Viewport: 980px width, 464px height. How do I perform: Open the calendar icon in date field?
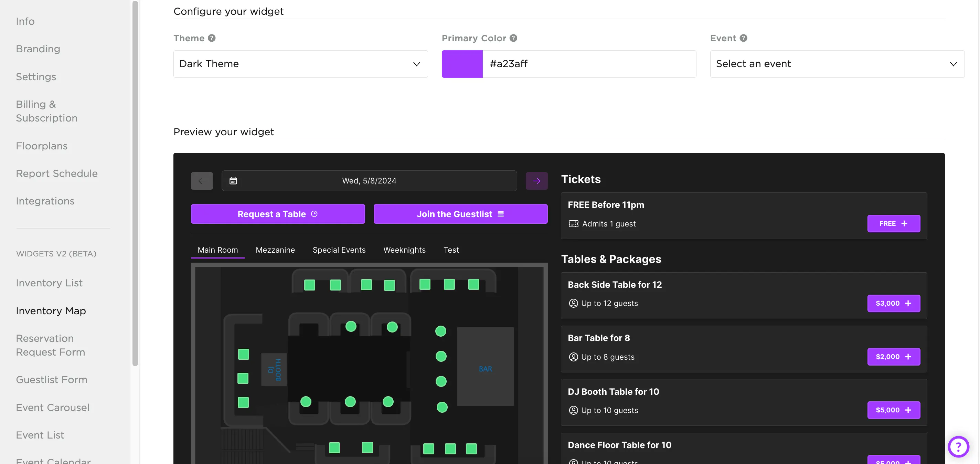[x=233, y=181]
